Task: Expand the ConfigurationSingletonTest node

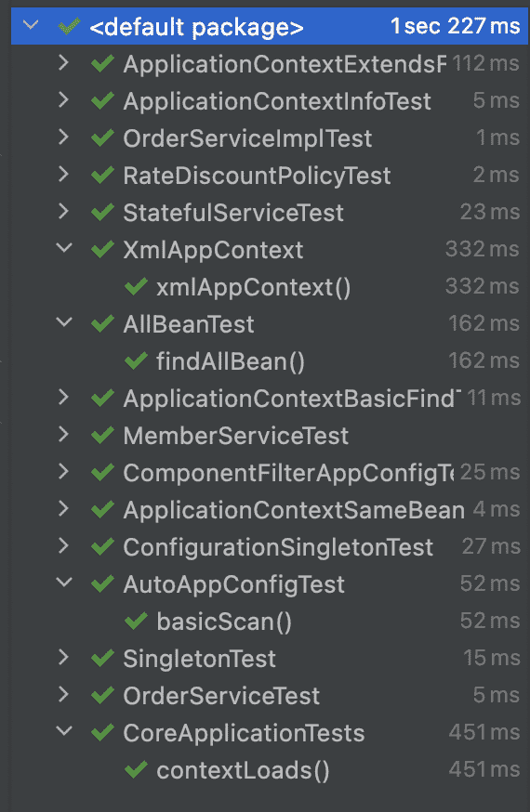Action: 64,545
